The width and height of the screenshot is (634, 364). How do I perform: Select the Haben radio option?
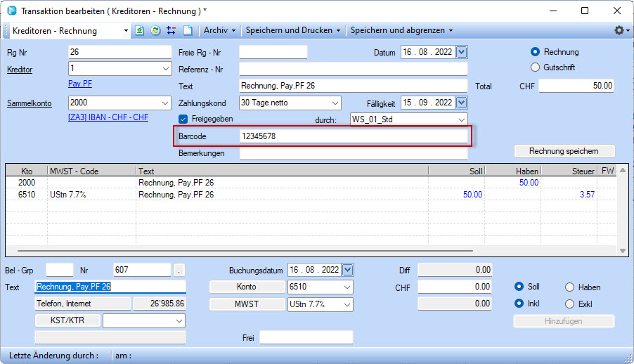(x=570, y=287)
